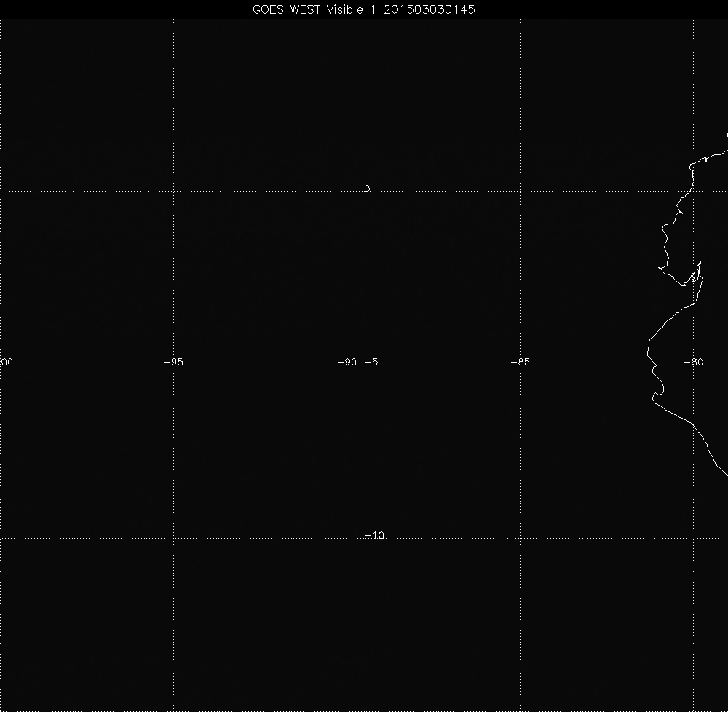Click grid intersection of -95 and -10 lines
This screenshot has width=728, height=712.
(173, 539)
